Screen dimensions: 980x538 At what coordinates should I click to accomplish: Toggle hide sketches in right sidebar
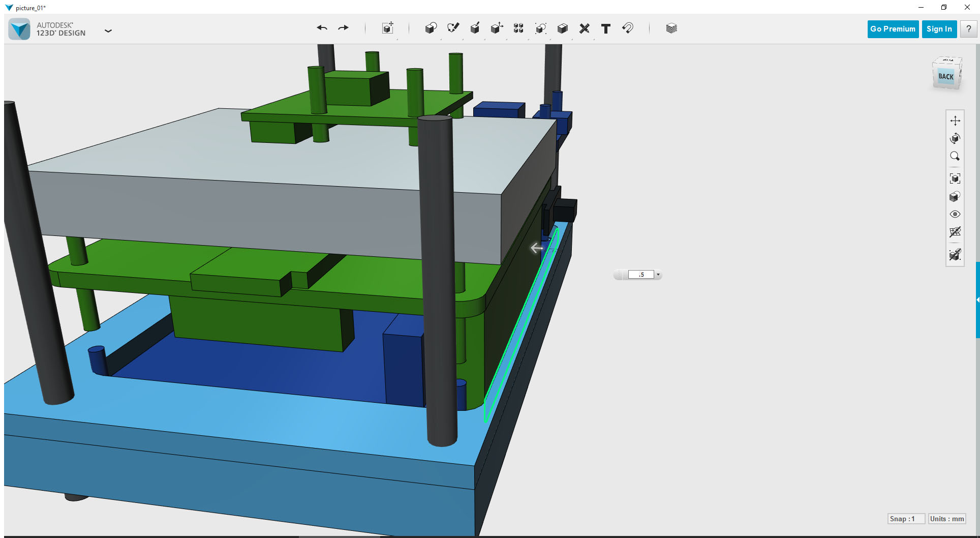coord(955,232)
